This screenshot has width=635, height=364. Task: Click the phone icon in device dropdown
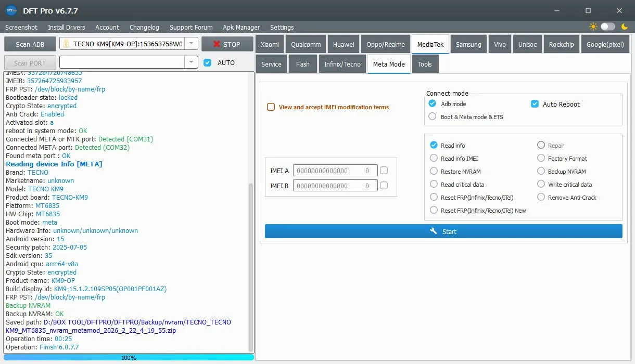tap(66, 44)
